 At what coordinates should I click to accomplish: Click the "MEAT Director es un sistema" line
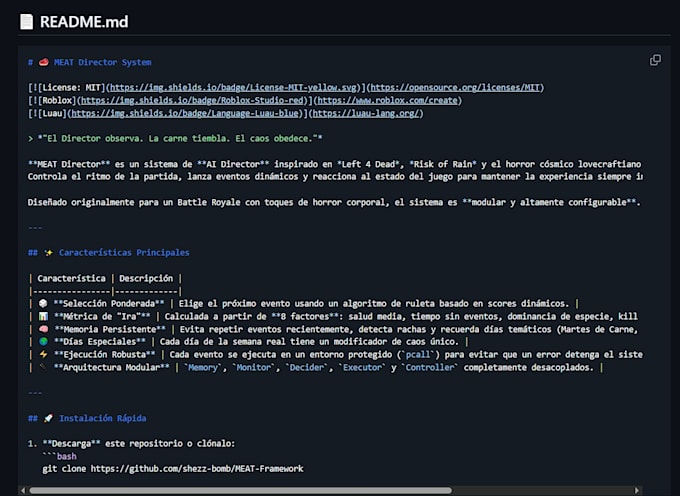pyautogui.click(x=334, y=164)
